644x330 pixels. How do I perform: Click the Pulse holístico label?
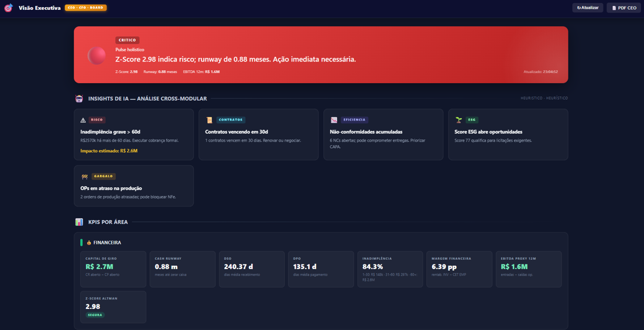tap(130, 50)
